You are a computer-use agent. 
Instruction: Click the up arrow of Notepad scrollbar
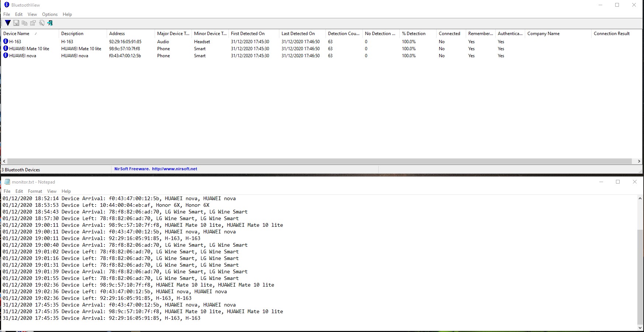click(x=640, y=198)
